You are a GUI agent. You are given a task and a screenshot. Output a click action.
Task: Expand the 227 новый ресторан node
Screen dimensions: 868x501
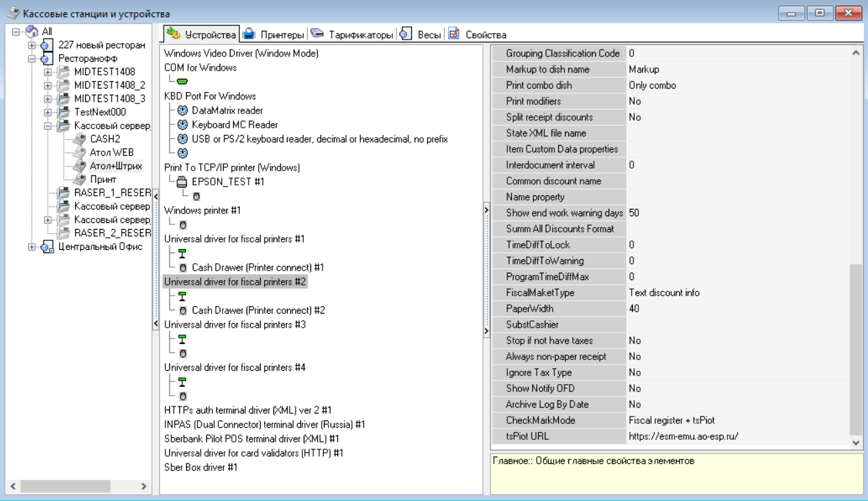click(x=32, y=45)
